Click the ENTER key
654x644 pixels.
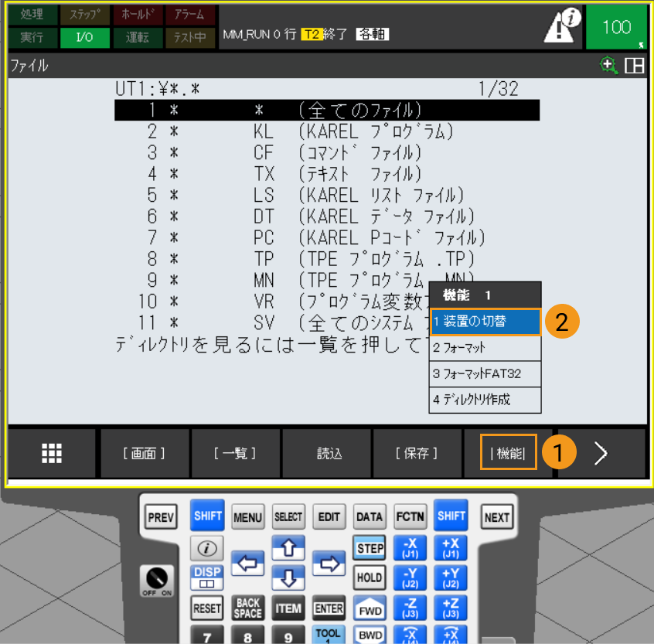click(x=329, y=608)
